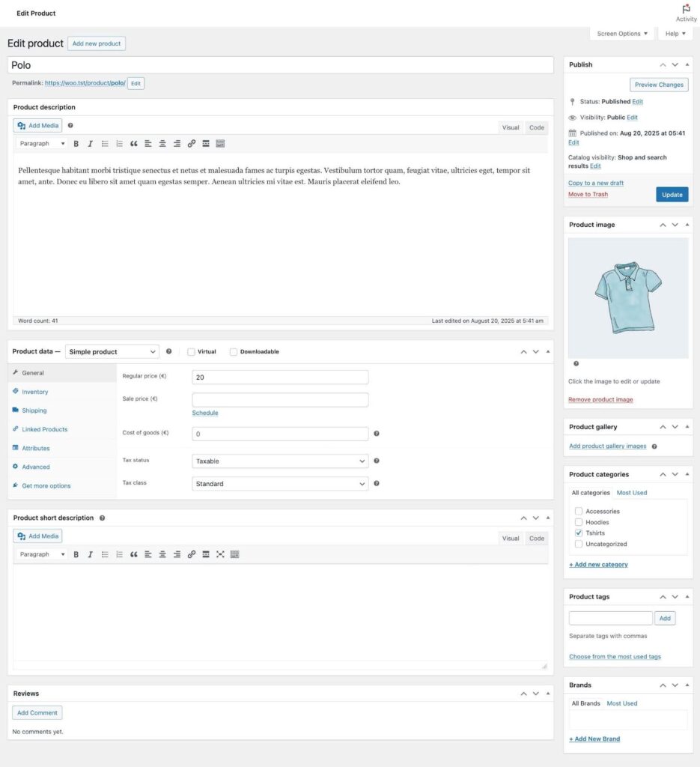Check the Uncategorized category
This screenshot has height=767, width=700.
(579, 544)
